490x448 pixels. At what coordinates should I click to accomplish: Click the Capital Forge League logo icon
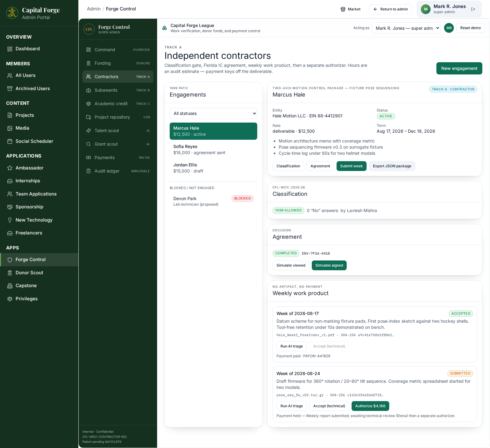pyautogui.click(x=164, y=28)
